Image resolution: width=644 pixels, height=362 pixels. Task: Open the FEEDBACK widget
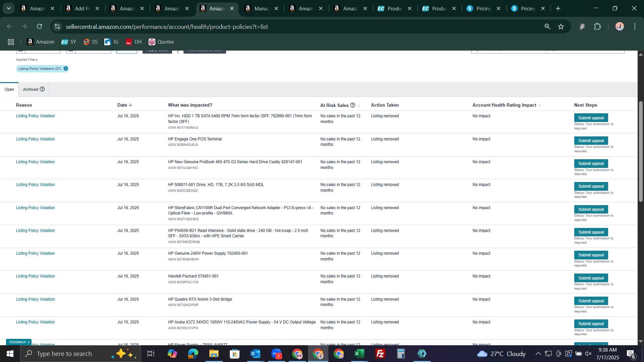pos(17,342)
